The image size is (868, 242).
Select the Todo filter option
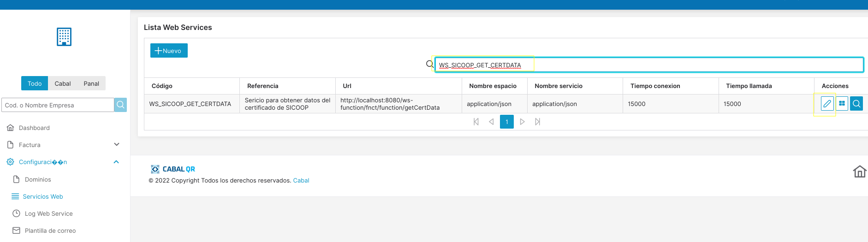[35, 83]
